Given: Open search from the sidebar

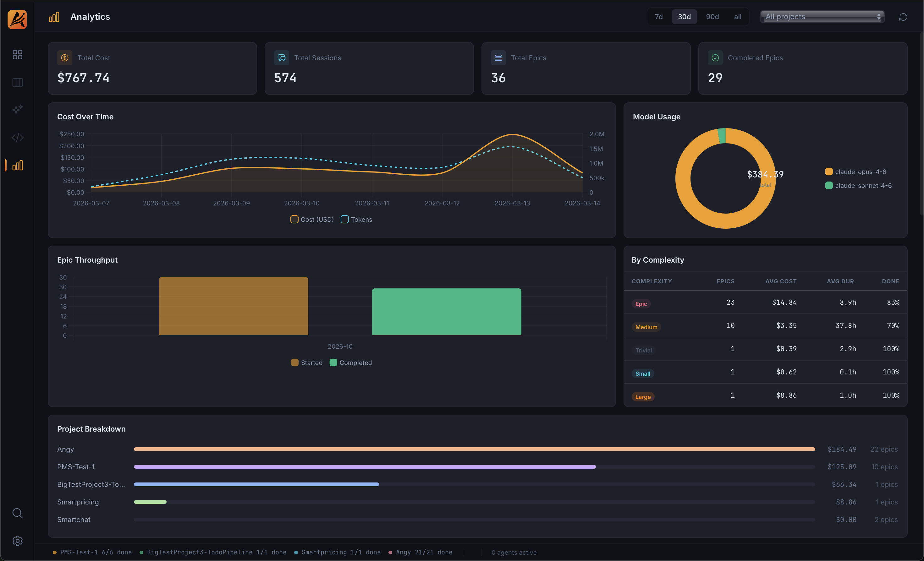Looking at the screenshot, I should pos(17,513).
